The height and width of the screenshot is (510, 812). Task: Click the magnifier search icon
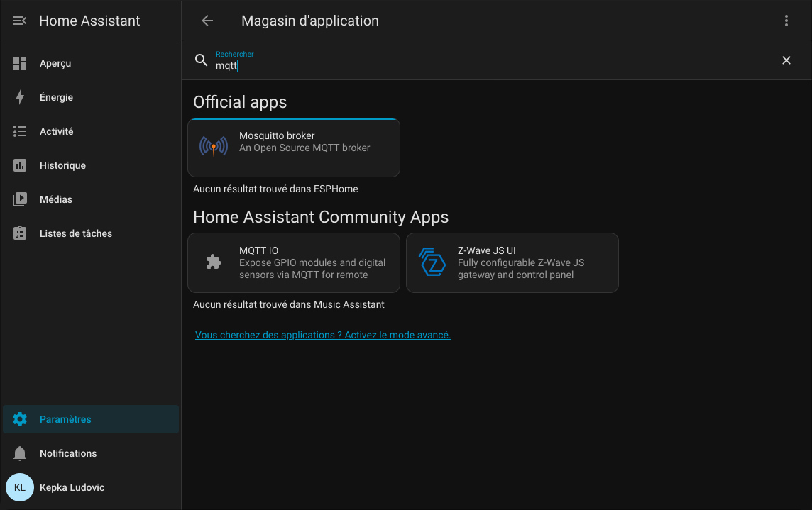[202, 60]
